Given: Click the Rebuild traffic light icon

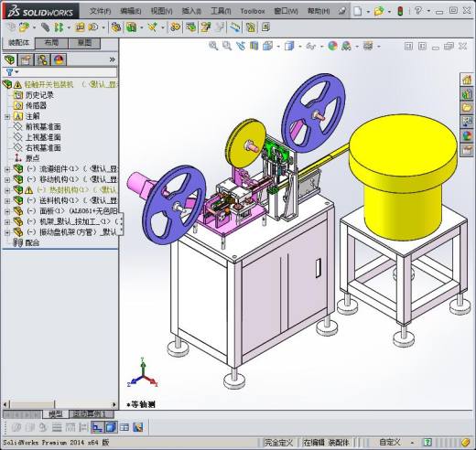Looking at the screenshot, I should click(400, 11).
